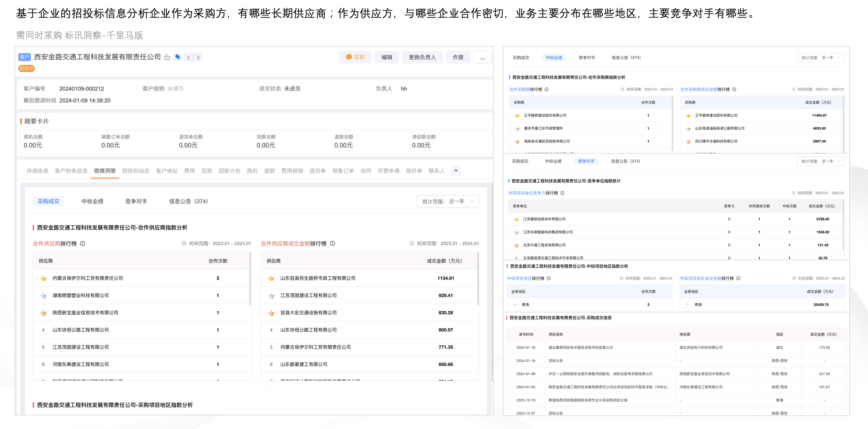
Task: Open the 客户财务信息 tab
Action: [x=71, y=171]
